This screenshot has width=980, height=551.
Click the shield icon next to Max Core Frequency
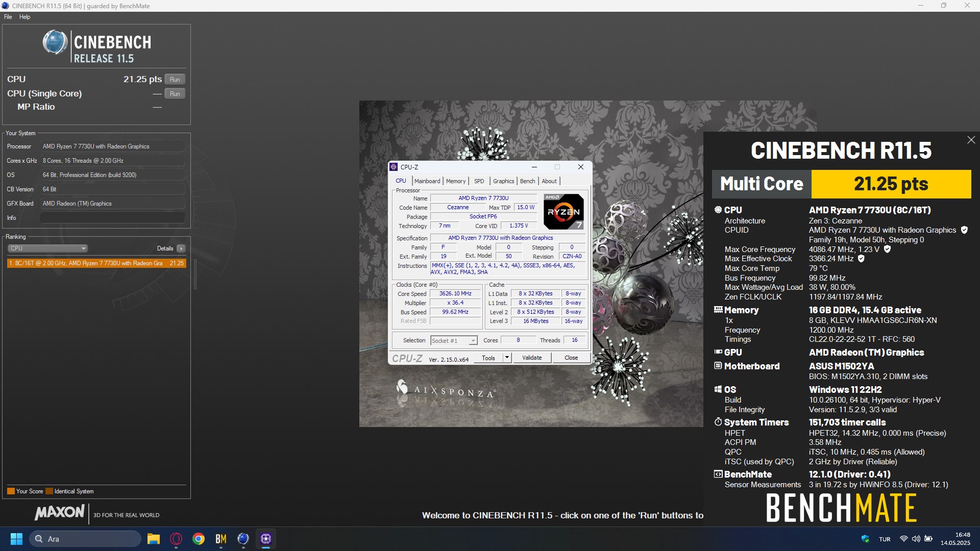tap(887, 249)
